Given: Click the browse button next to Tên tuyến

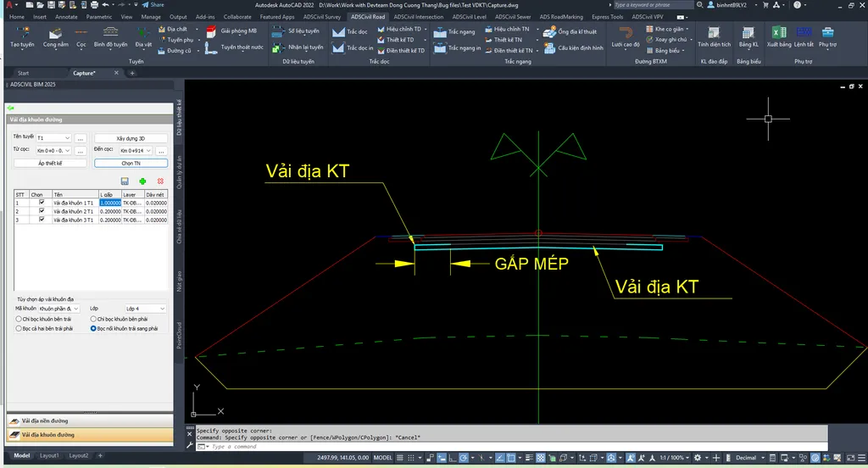Looking at the screenshot, I should pos(81,138).
